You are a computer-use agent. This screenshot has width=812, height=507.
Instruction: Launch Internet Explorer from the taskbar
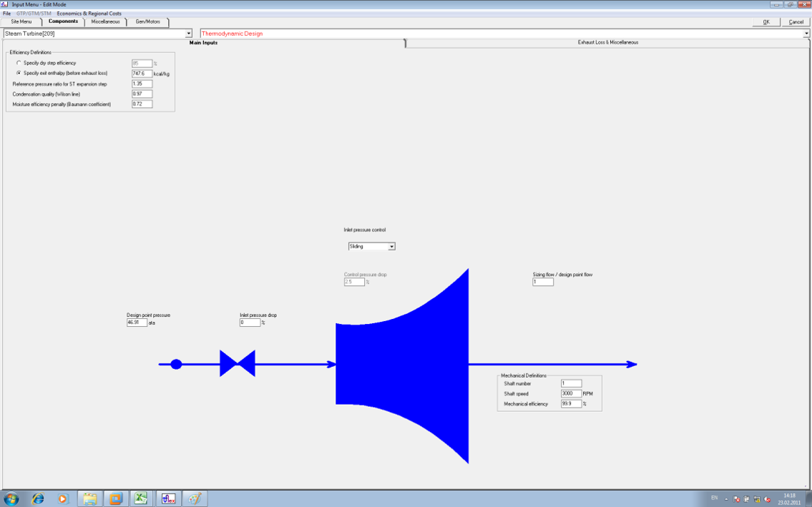pos(37,498)
